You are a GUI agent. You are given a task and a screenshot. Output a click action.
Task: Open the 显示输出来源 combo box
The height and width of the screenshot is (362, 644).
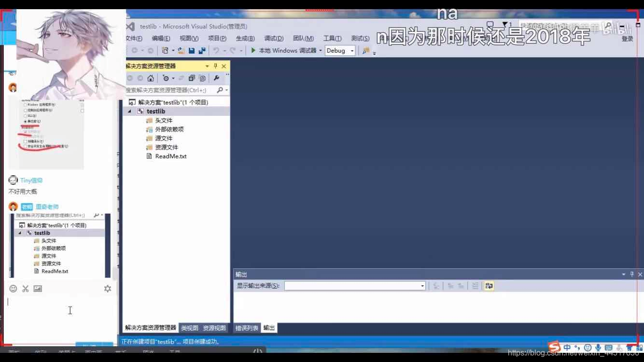tap(355, 286)
